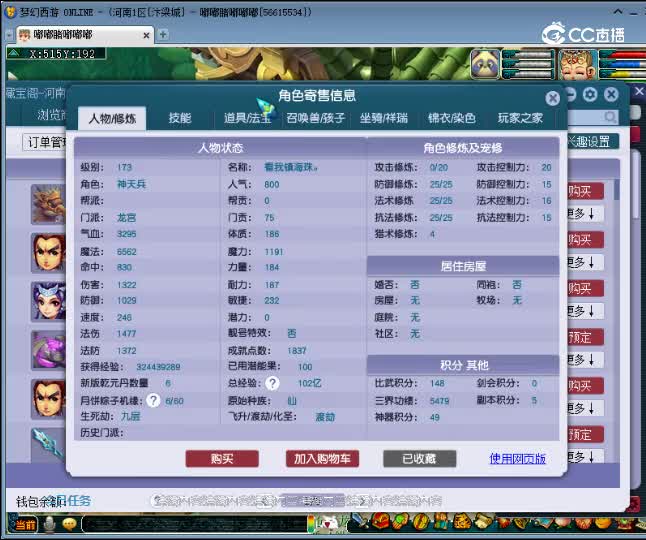The width and height of the screenshot is (646, 540).
Task: Click the level value 173
Action: click(124, 167)
